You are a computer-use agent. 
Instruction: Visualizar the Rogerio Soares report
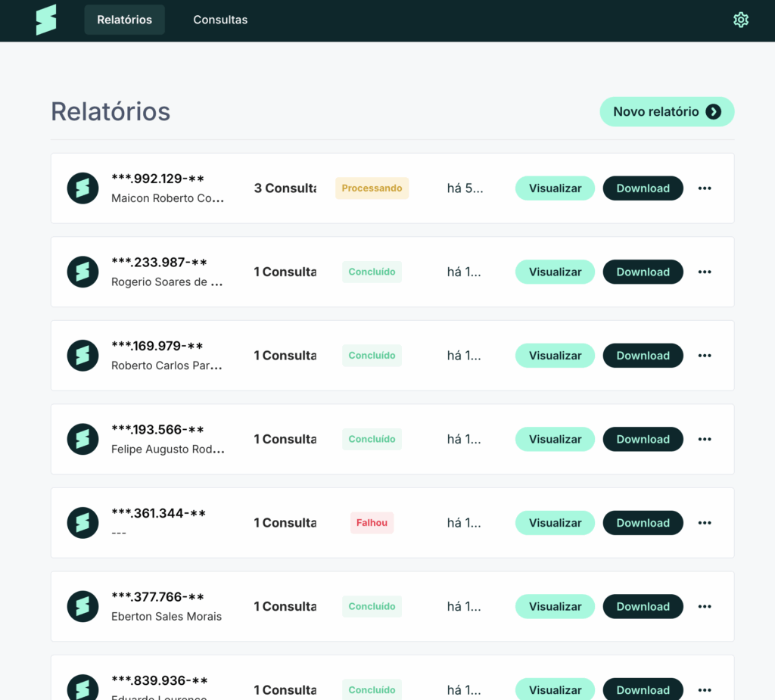(x=555, y=272)
